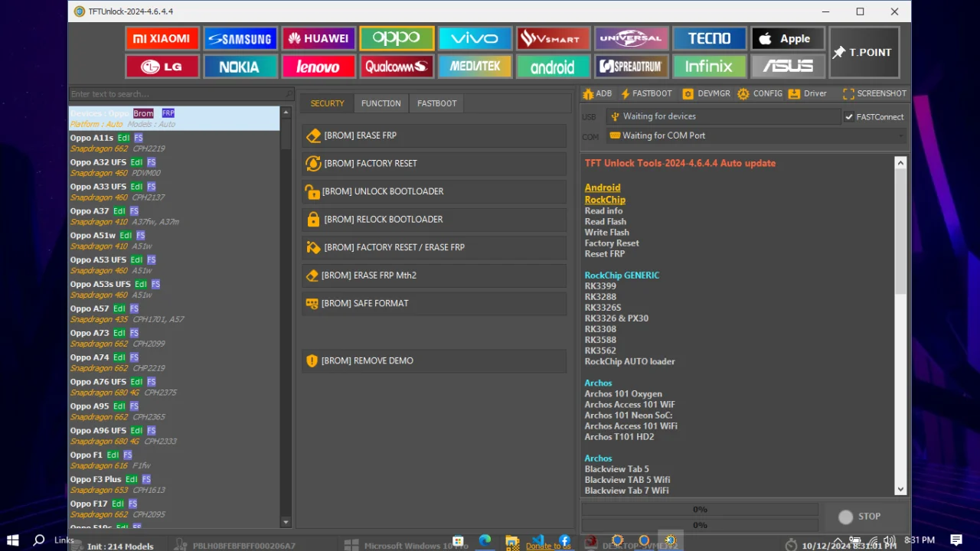
Task: Open the MediaTek chipset section
Action: pyautogui.click(x=475, y=67)
